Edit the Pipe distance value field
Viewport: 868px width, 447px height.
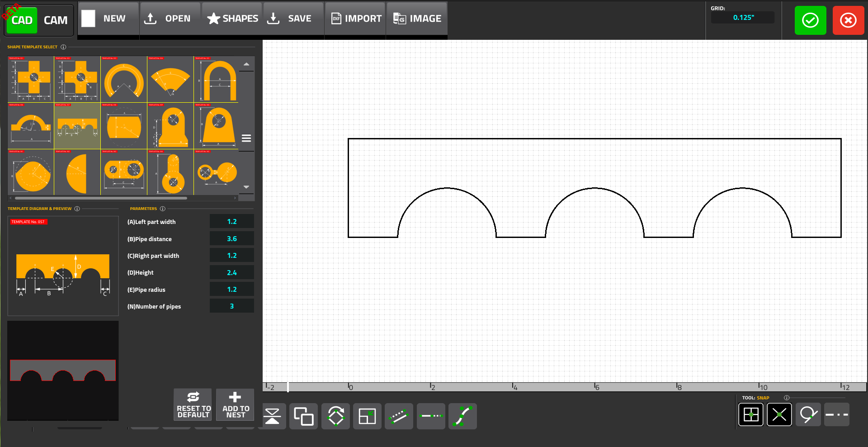(231, 238)
